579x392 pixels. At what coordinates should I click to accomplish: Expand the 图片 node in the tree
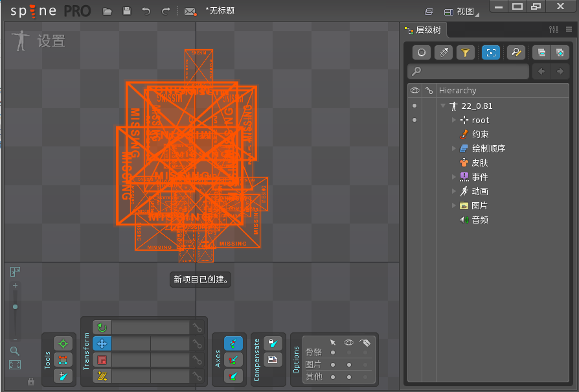(x=454, y=205)
